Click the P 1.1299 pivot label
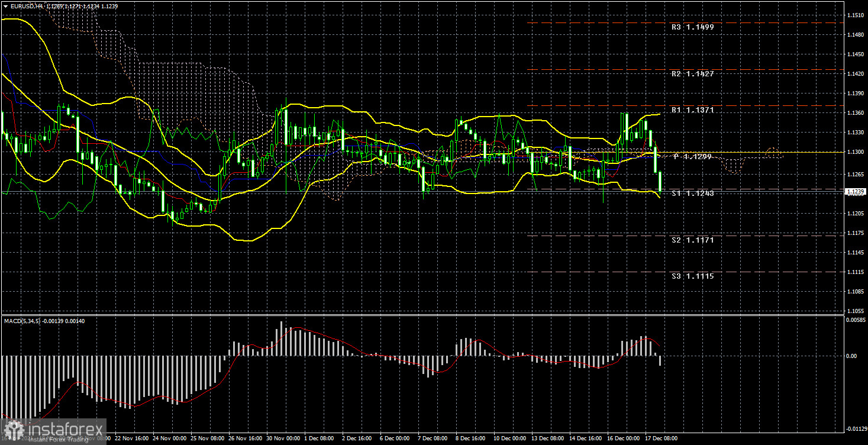868x445 pixels. point(693,156)
